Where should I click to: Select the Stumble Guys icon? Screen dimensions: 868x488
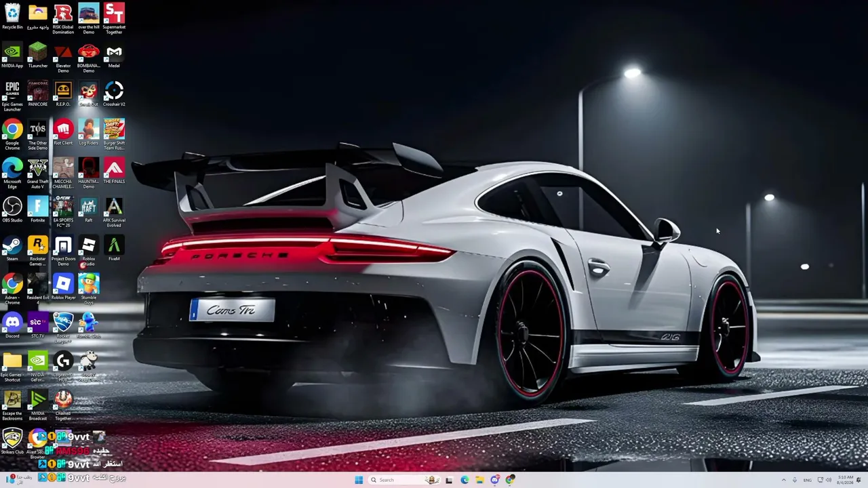click(x=89, y=290)
